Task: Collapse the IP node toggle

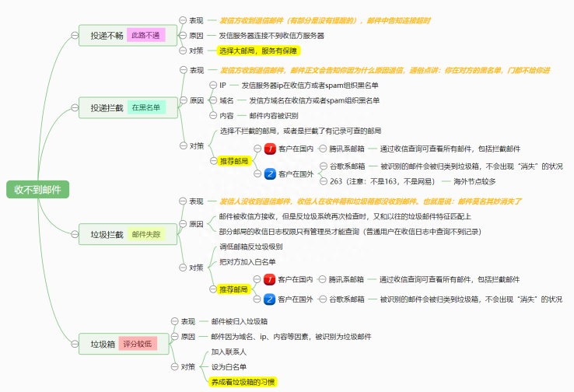Action: (x=213, y=85)
